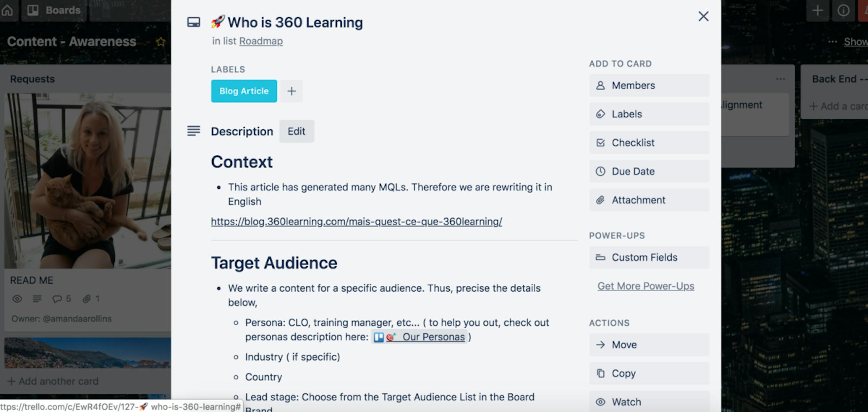868x412 pixels.
Task: Click the Copy pages icon
Action: 600,373
